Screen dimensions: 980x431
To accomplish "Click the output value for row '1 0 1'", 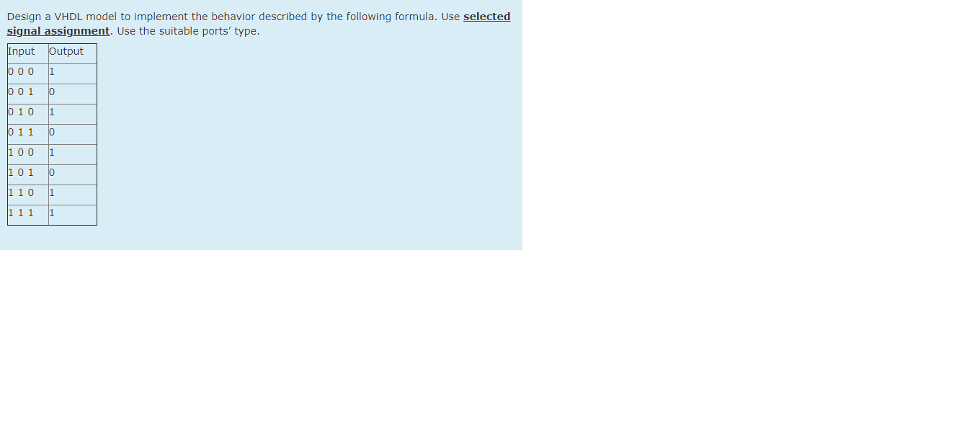I will [x=73, y=175].
